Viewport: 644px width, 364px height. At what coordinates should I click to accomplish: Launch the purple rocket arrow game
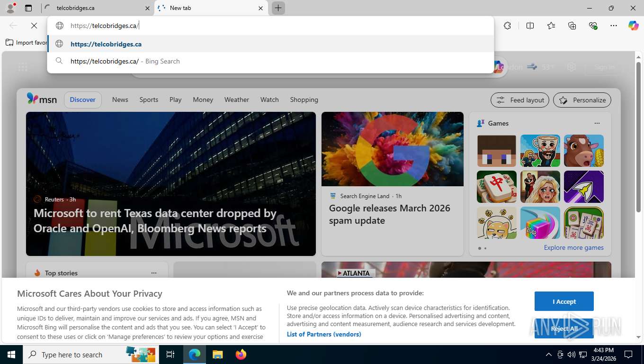584,187
